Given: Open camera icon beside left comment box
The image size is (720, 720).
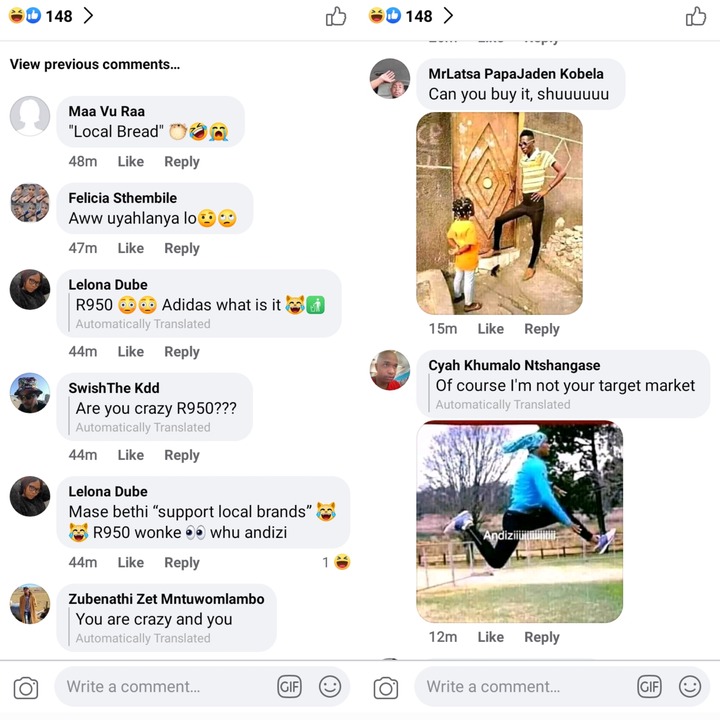Looking at the screenshot, I should 26,687.
